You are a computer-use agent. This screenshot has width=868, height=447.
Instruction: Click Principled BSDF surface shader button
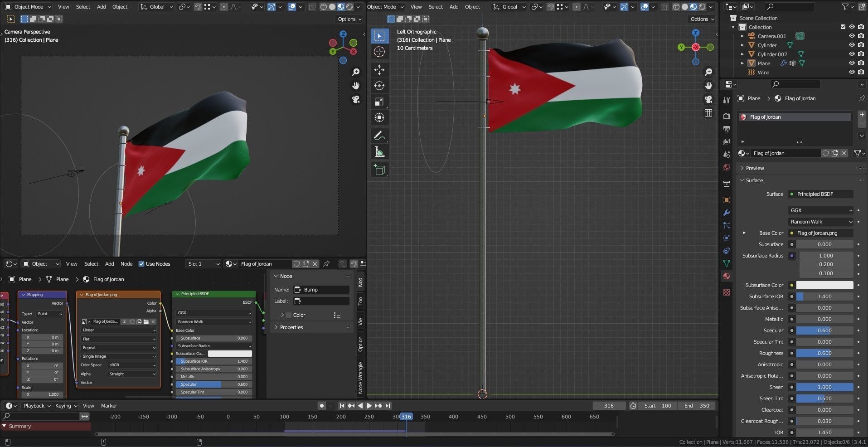[821, 194]
